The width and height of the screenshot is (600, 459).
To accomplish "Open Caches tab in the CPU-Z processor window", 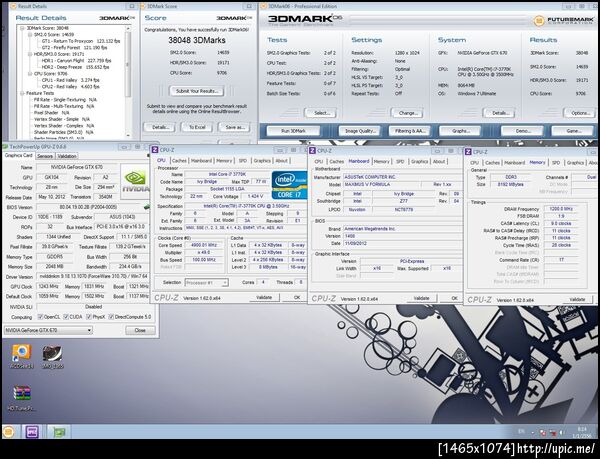I will coord(179,161).
